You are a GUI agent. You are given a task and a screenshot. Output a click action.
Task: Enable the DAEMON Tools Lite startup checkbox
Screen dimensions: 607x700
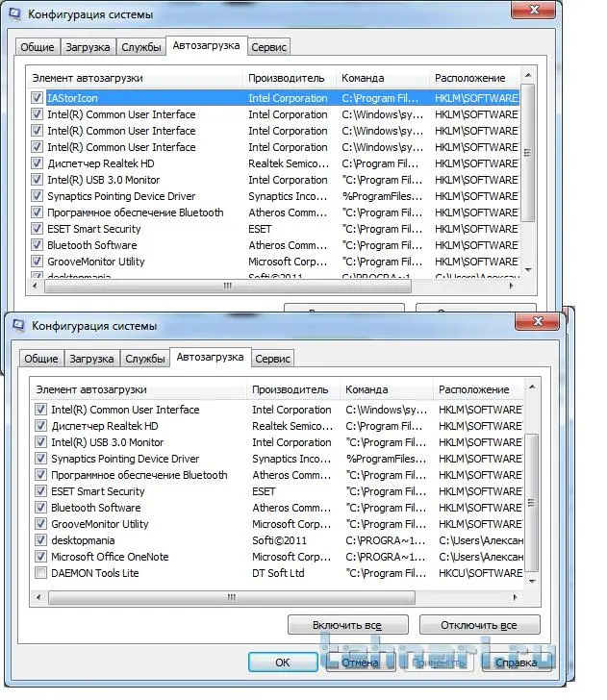(40, 573)
